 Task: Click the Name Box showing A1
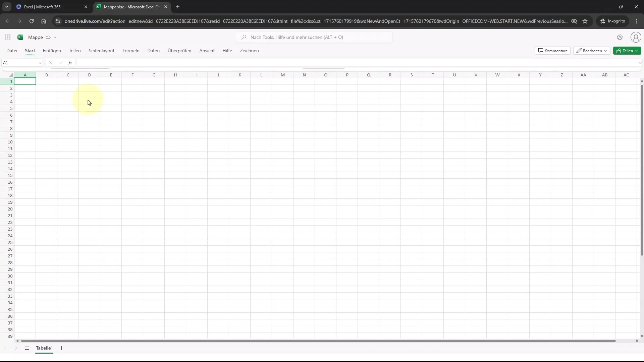click(19, 63)
